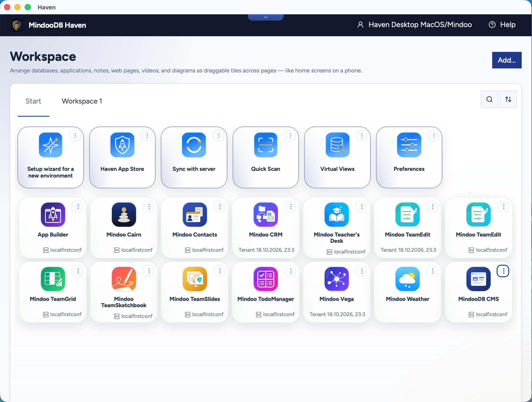Open the three-dot menu on Mindoo CRM tile
Viewport: 532px width, 402px height.
coord(291,207)
